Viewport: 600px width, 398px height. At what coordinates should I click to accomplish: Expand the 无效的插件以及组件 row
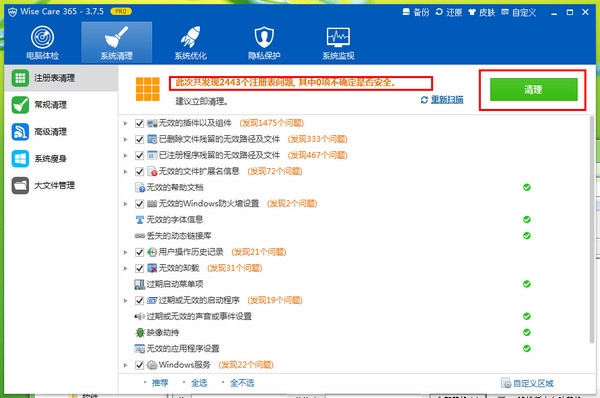tap(126, 123)
